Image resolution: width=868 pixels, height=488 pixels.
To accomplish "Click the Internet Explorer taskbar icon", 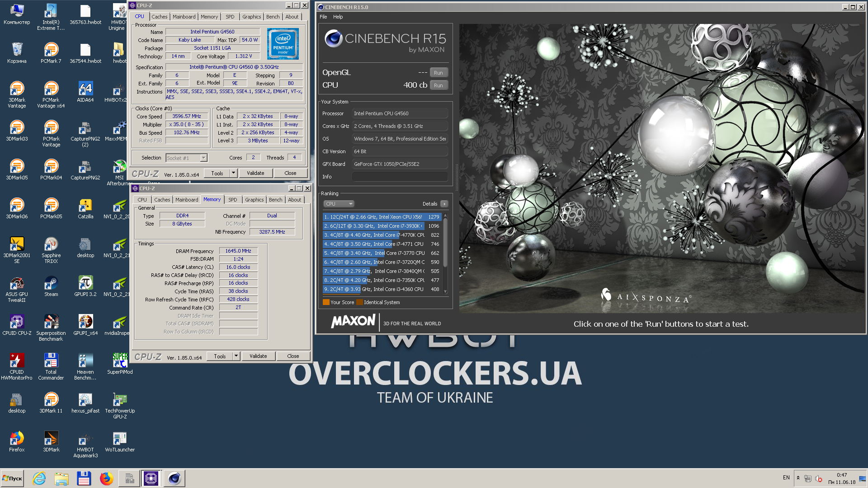I will pos(39,478).
